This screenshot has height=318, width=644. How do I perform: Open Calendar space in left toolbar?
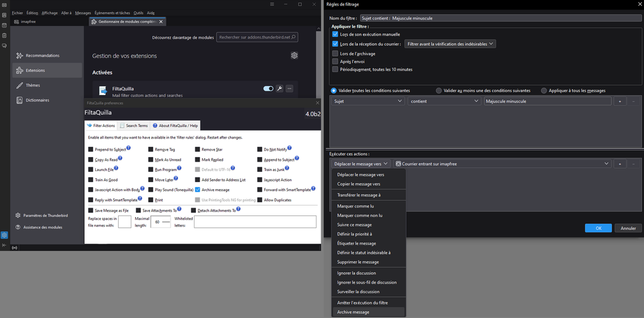[4, 25]
